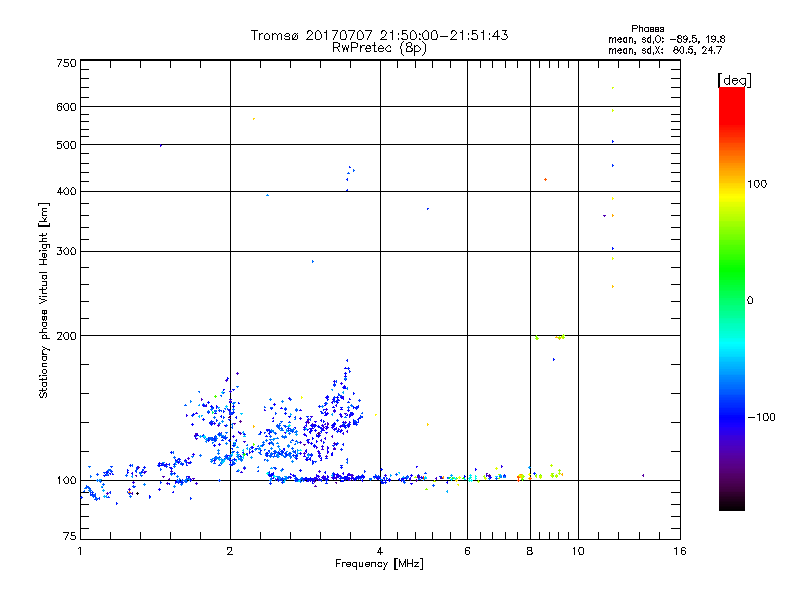Click the y-axis tick label '75'

coord(70,536)
